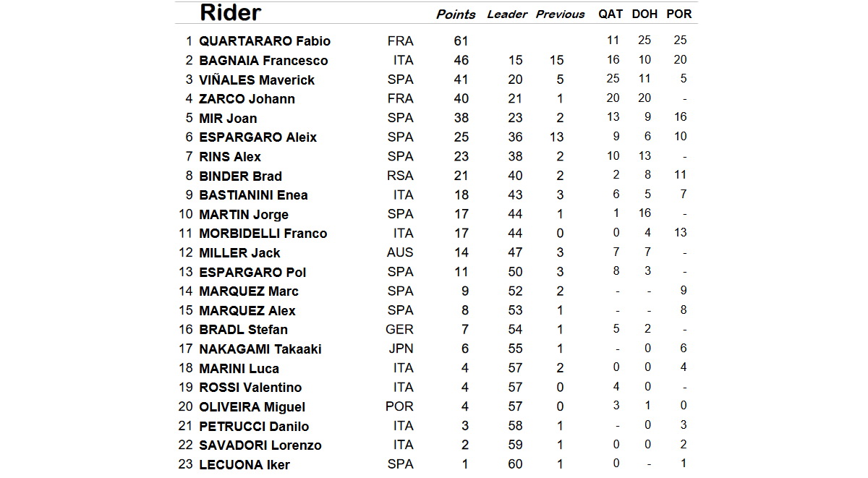This screenshot has height=478, width=868.
Task: Click rider name BAGNAIA Francesco
Action: coord(263,61)
